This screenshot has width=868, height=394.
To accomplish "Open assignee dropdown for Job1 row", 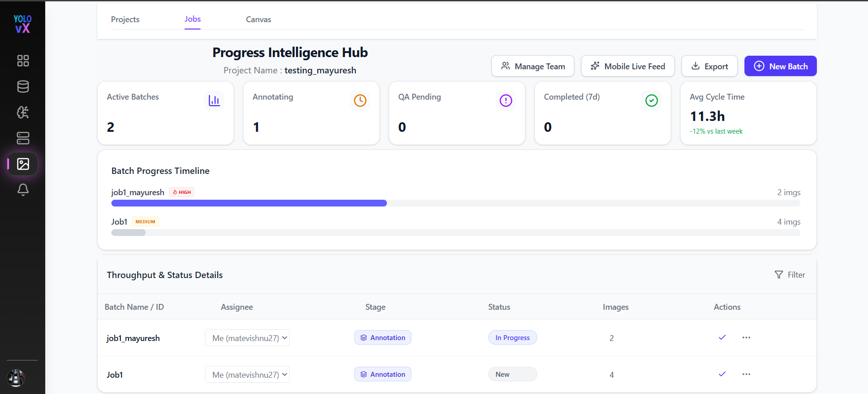I will (247, 375).
